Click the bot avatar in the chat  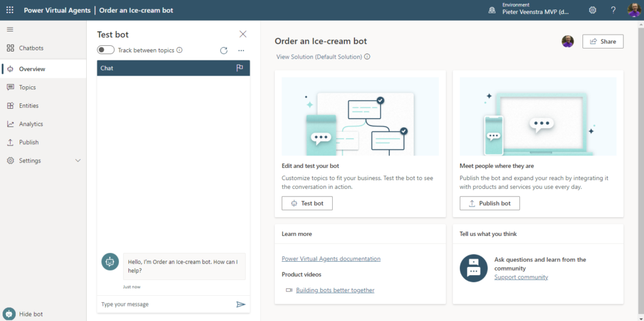(x=110, y=261)
